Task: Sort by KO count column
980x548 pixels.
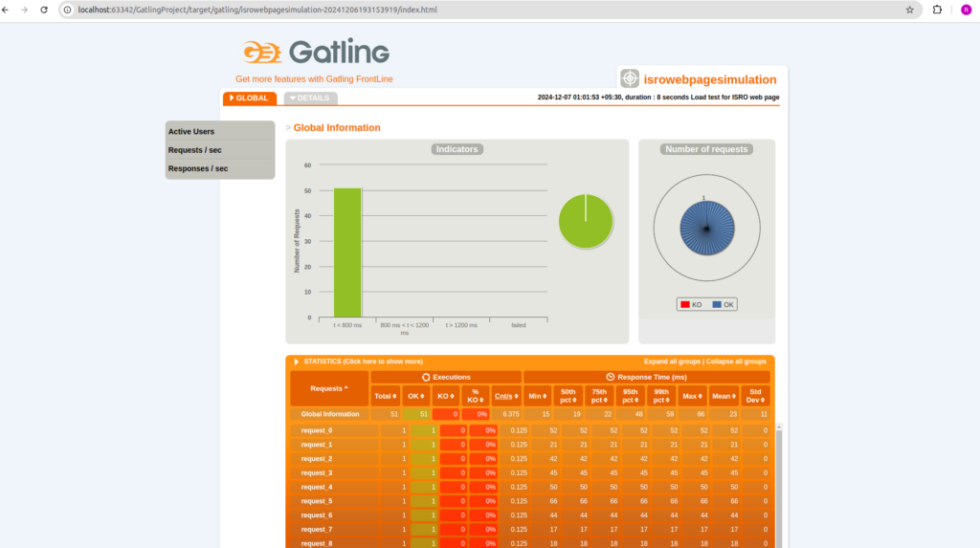Action: pos(446,396)
